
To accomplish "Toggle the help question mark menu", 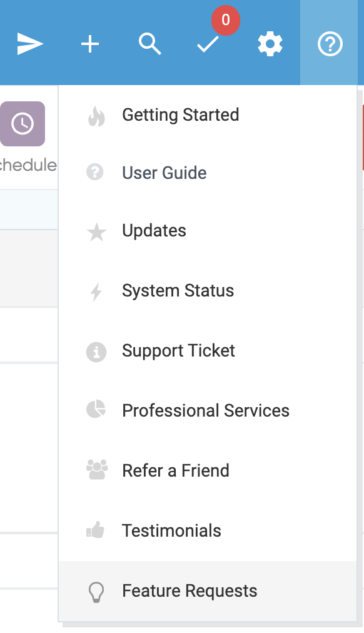I will tap(330, 44).
